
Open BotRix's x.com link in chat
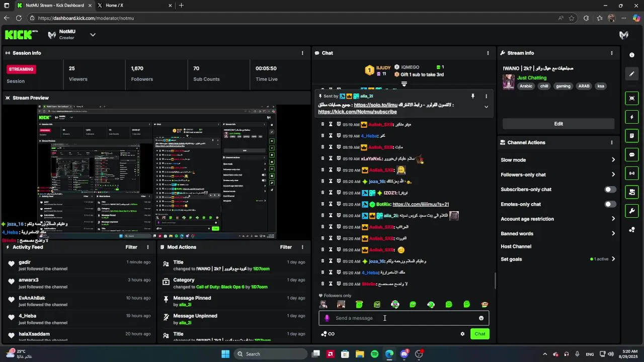click(421, 204)
